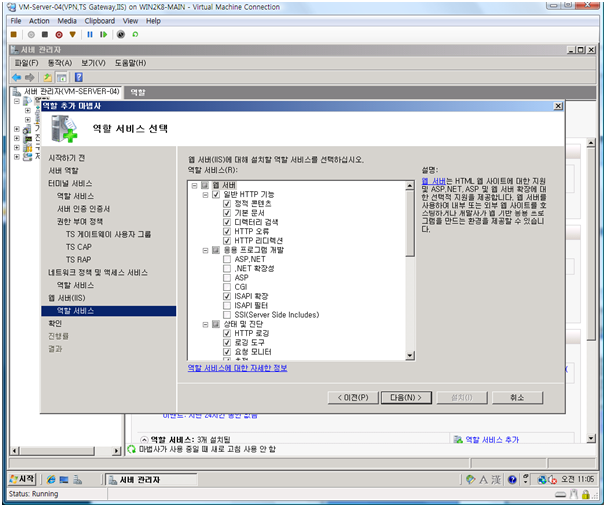The image size is (606, 507).
Task: Collapse the 웹 서버 tree node
Action: [x=194, y=185]
